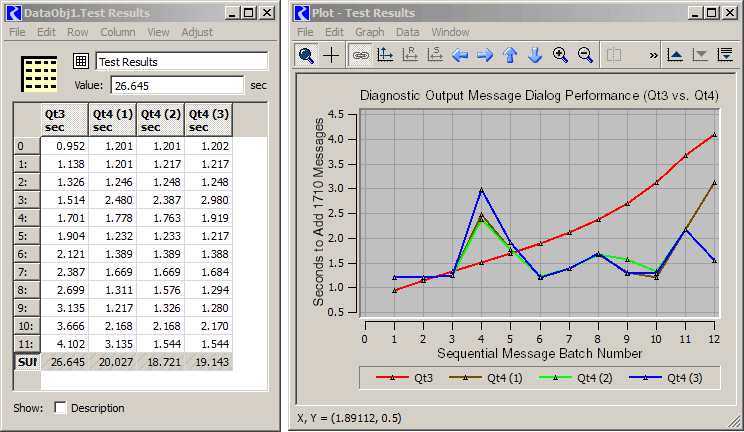Open the View menu
The width and height of the screenshot is (744, 432).
point(158,32)
